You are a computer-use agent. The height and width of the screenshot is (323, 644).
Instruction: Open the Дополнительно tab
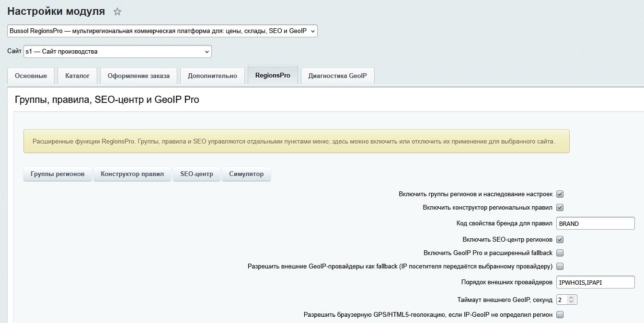coord(212,76)
